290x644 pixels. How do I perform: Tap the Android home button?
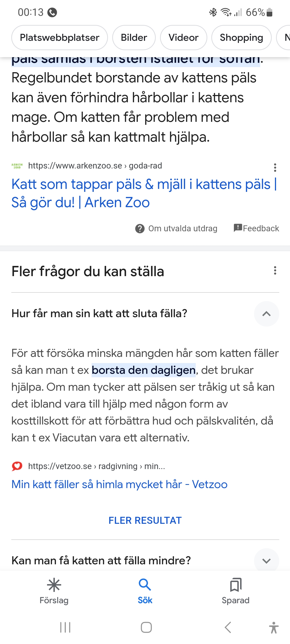click(x=146, y=627)
